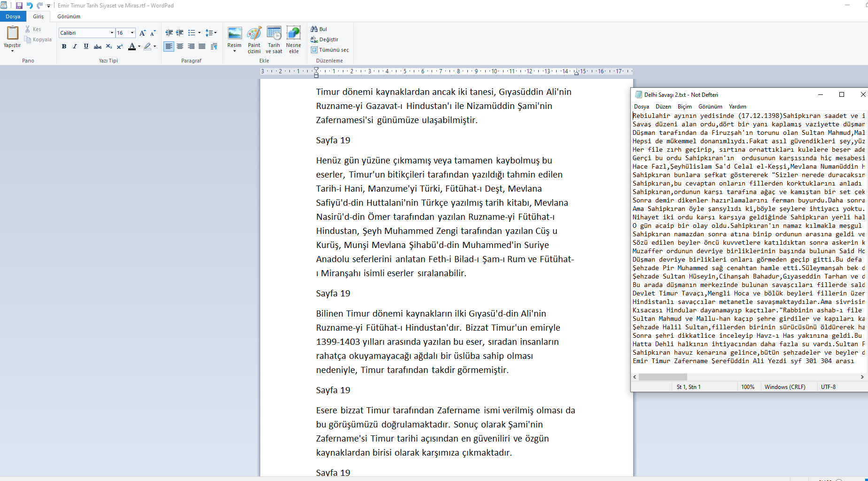Apply the text highlight color marker
868x481 pixels.
tap(147, 47)
